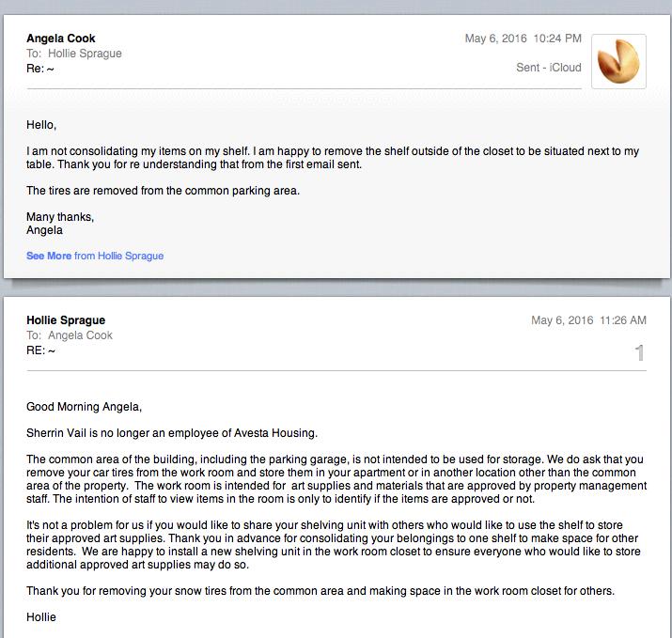Select recipient Hollie Sprague in first email

(85, 54)
